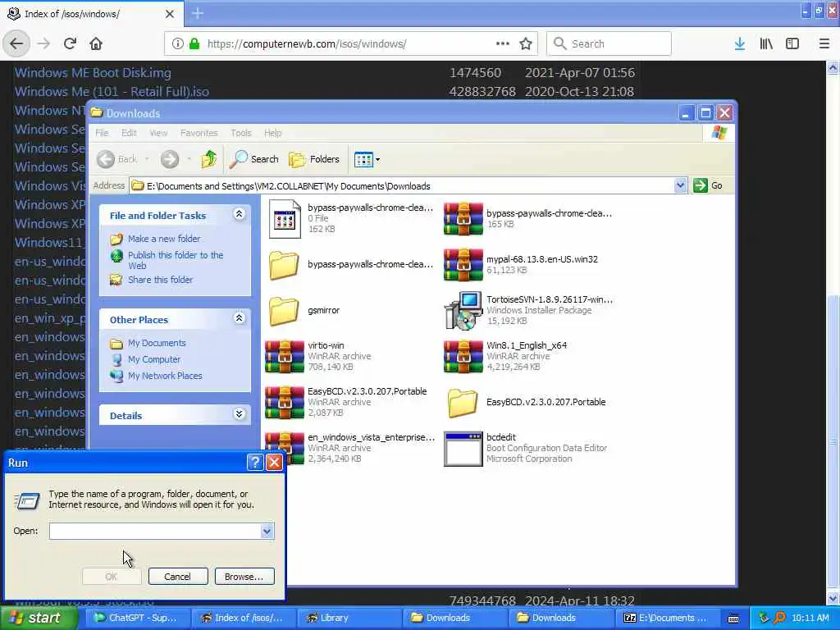
Task: Click the Run dialog help question button
Action: [255, 463]
